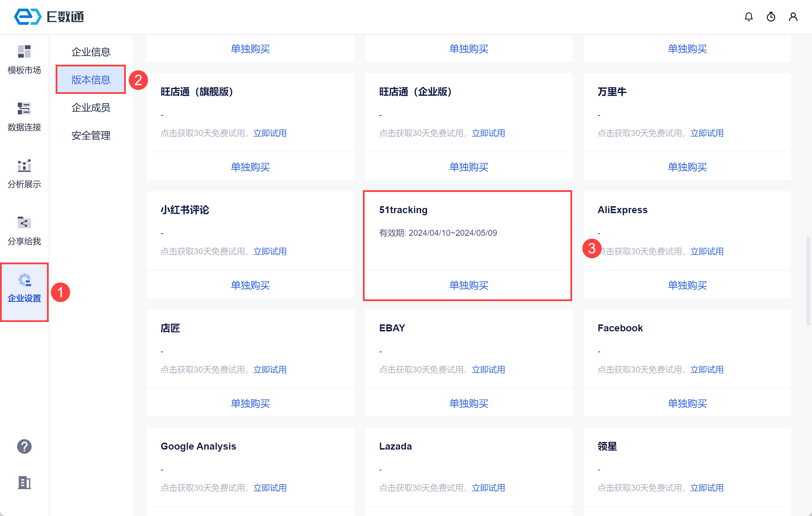Click the 分享给我 sidebar icon

tap(24, 223)
